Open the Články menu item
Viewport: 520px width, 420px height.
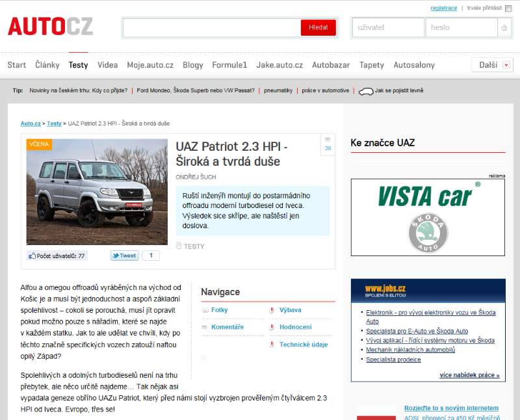point(47,65)
